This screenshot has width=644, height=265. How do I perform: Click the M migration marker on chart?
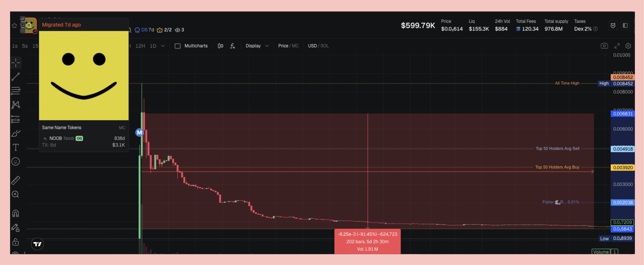[139, 132]
